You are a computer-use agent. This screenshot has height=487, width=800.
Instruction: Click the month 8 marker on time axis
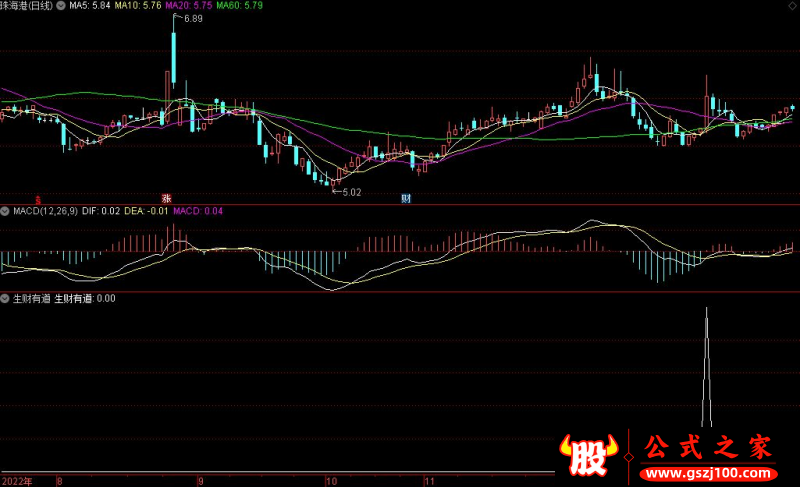click(x=60, y=481)
